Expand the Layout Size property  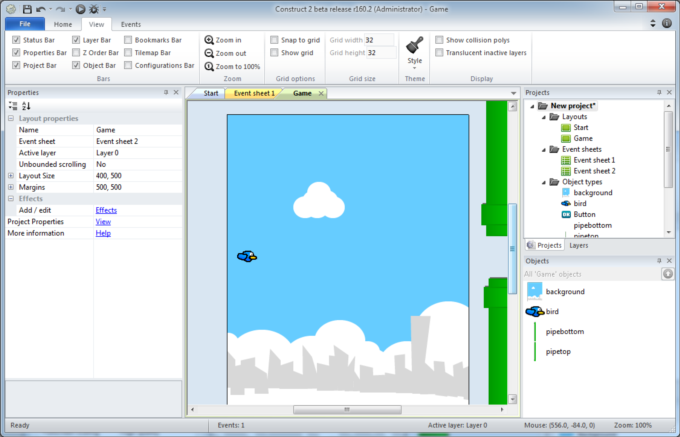pos(11,176)
